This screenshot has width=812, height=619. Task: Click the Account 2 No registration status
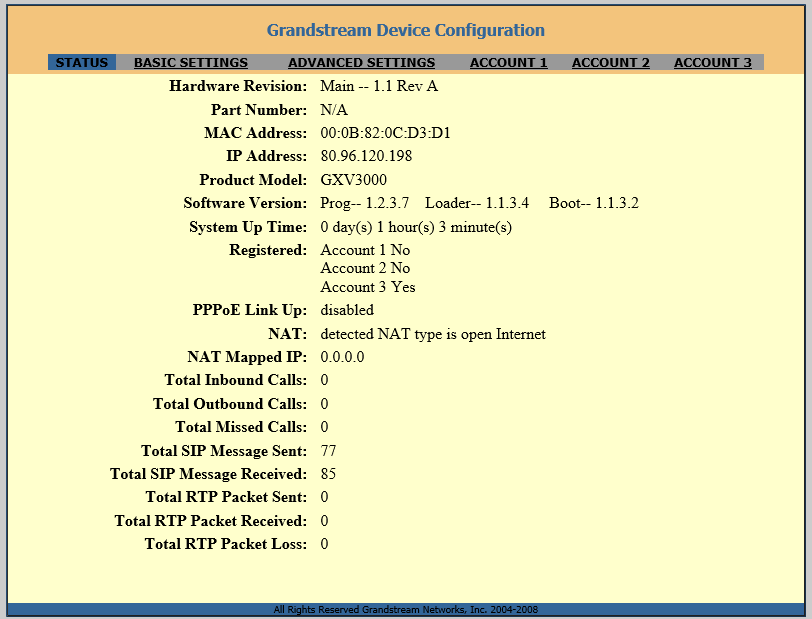(x=365, y=268)
